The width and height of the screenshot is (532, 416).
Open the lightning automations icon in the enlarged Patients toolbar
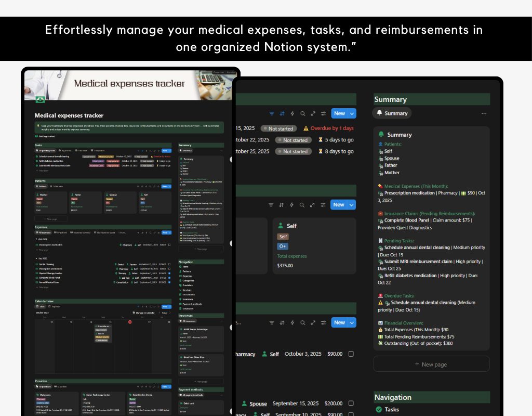tap(291, 205)
